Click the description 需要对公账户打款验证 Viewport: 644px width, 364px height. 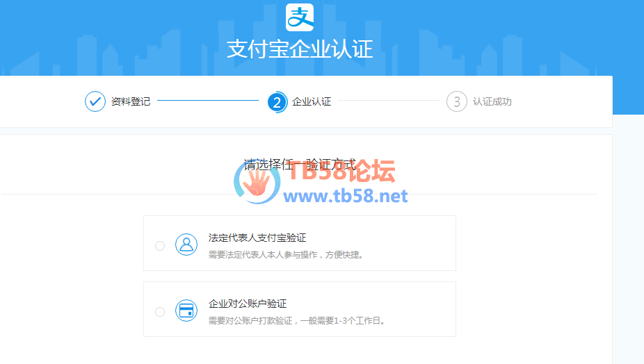tap(296, 321)
